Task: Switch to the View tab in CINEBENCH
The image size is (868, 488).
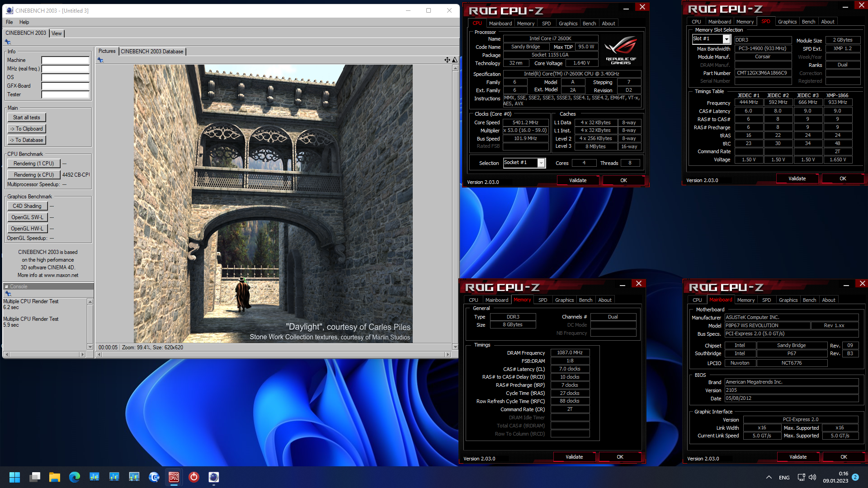Action: coord(57,33)
